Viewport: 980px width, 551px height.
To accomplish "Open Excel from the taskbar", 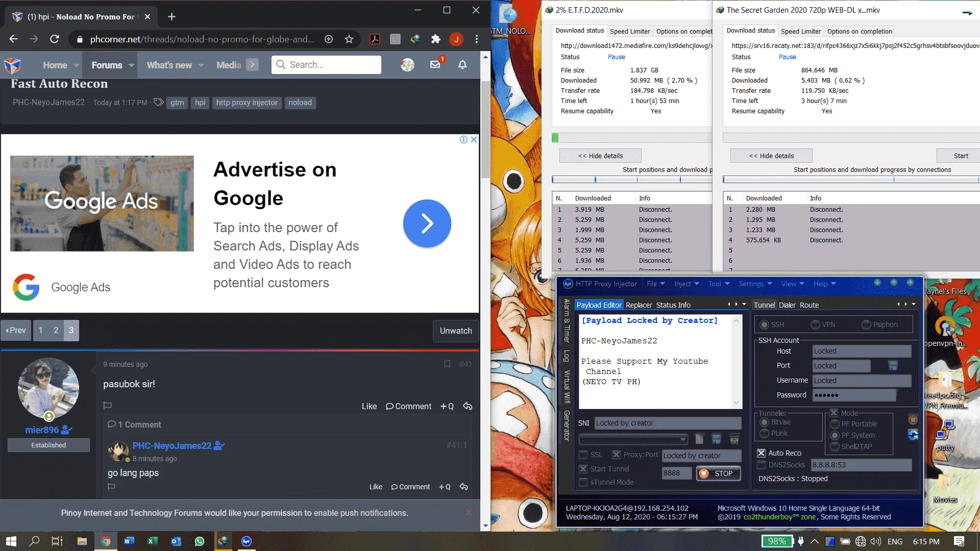I will 153,541.
